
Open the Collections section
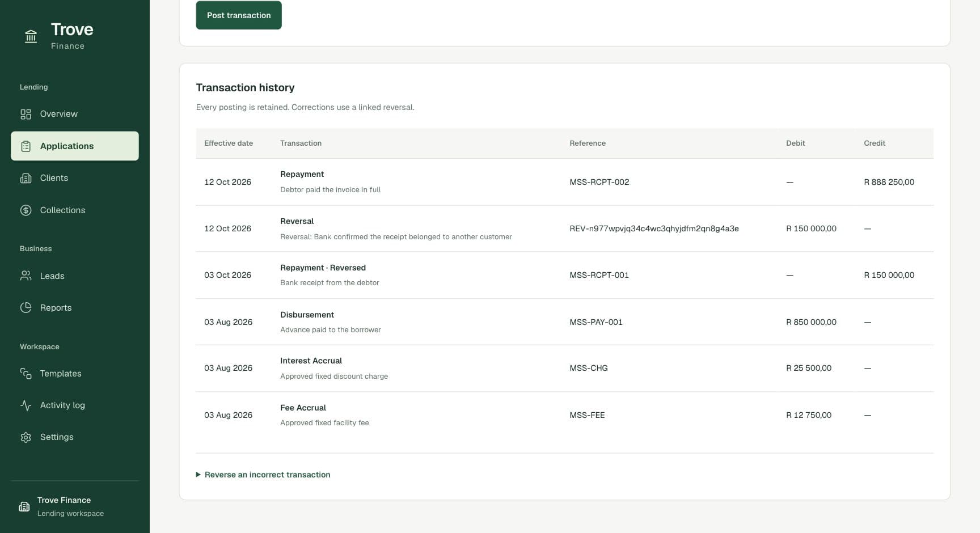(74, 210)
